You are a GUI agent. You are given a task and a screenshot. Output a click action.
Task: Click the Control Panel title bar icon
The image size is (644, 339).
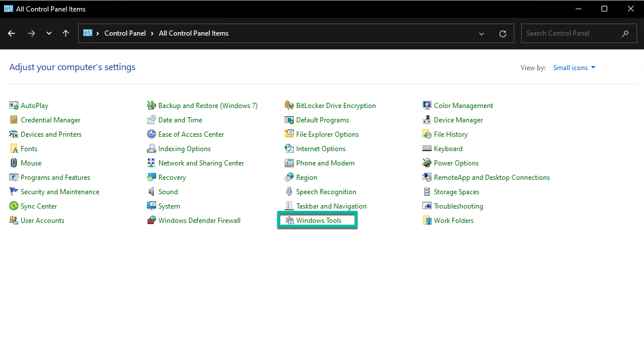coord(8,9)
